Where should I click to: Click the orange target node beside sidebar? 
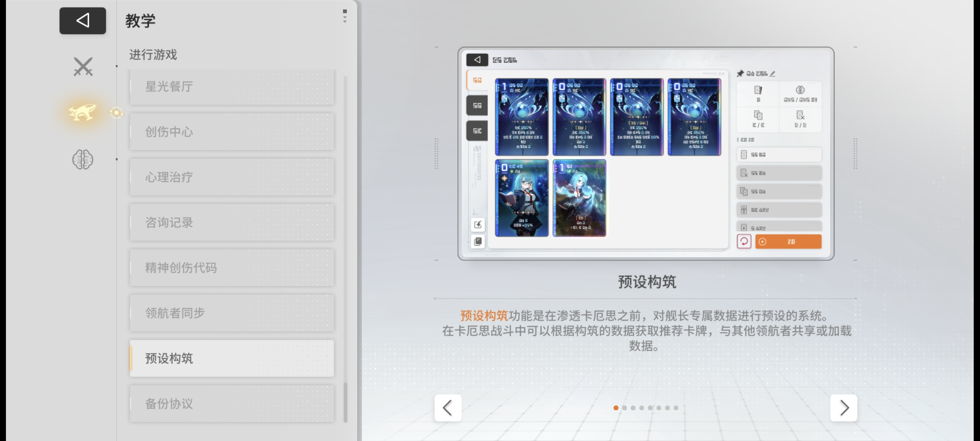(x=117, y=113)
